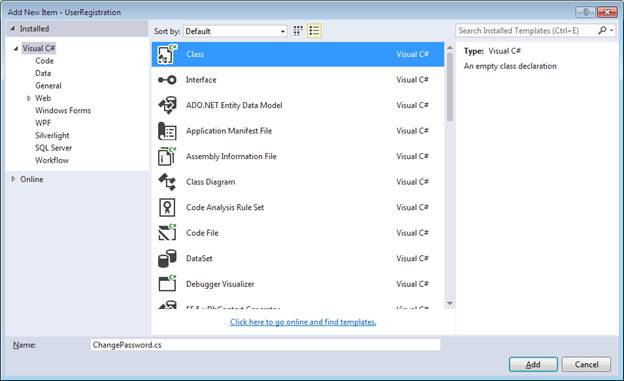Viewport: 624px width, 381px height.
Task: Collapse the Installed section
Action: coord(12,29)
